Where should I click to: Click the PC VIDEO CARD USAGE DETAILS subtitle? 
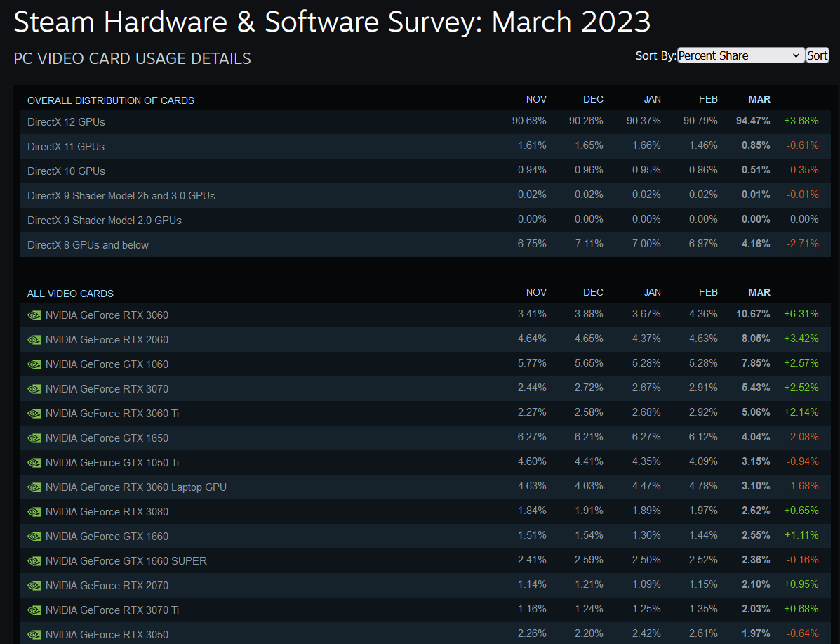click(133, 58)
